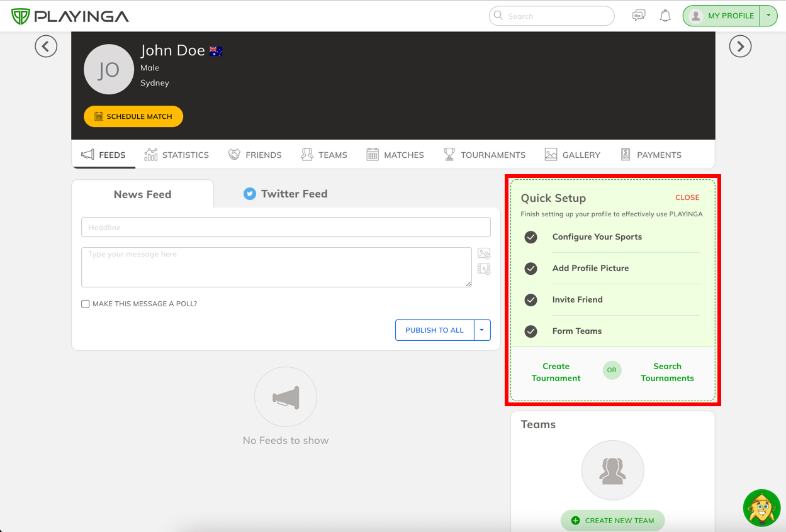Open the notifications bell
The width and height of the screenshot is (786, 532).
coord(665,16)
